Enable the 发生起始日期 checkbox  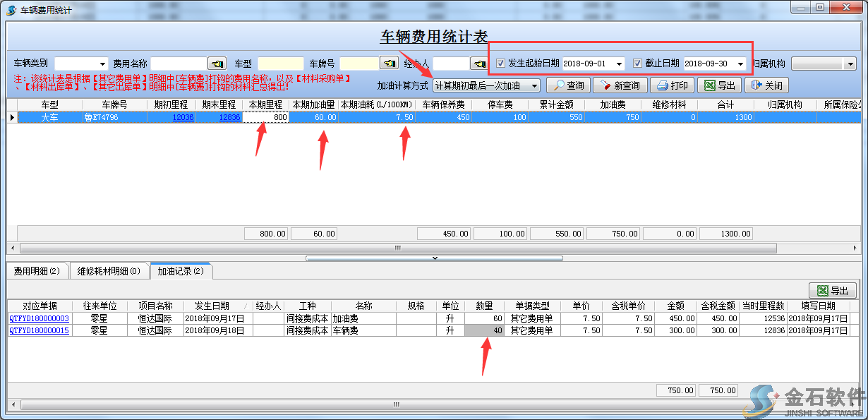pos(502,63)
